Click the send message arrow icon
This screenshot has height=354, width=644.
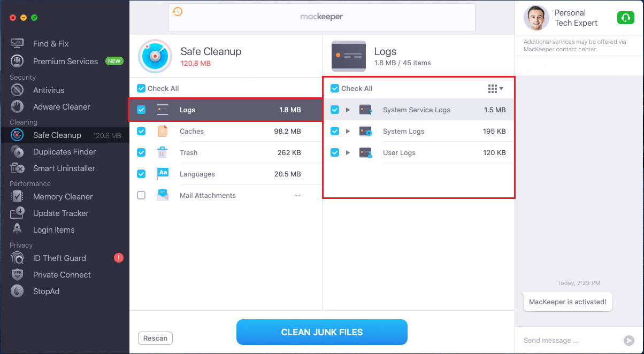click(629, 340)
